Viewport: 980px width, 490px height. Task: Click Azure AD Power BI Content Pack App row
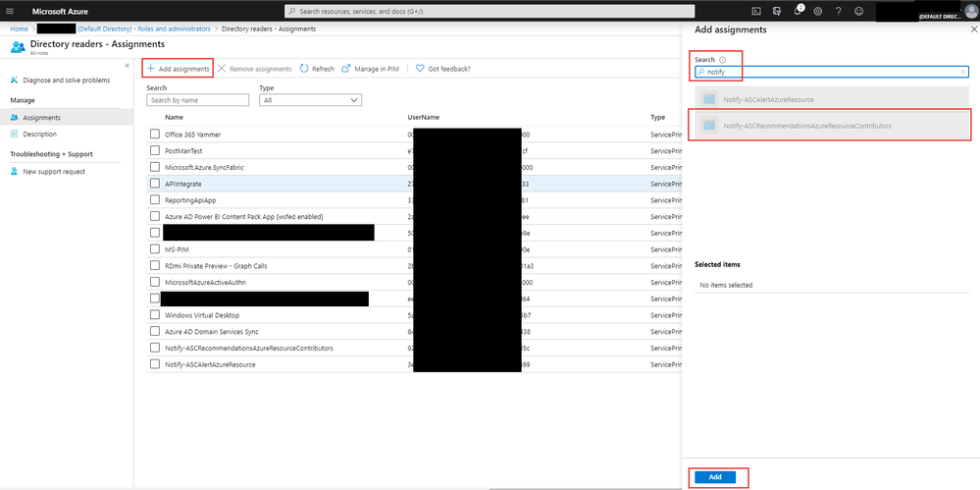tap(243, 217)
